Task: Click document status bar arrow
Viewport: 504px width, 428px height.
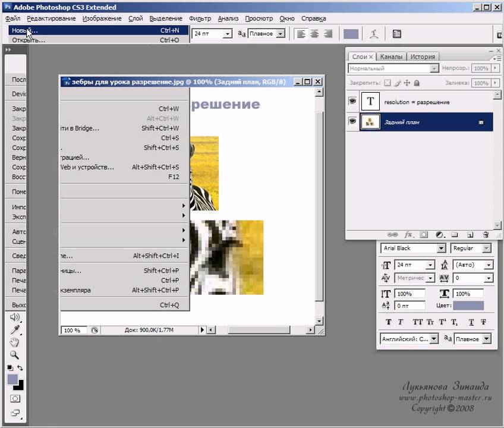Action: click(x=202, y=330)
